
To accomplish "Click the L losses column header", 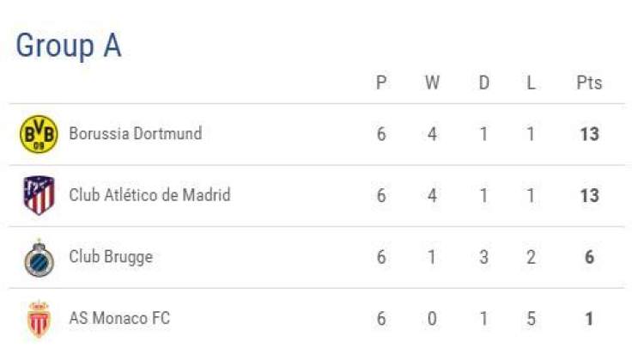I will [532, 83].
